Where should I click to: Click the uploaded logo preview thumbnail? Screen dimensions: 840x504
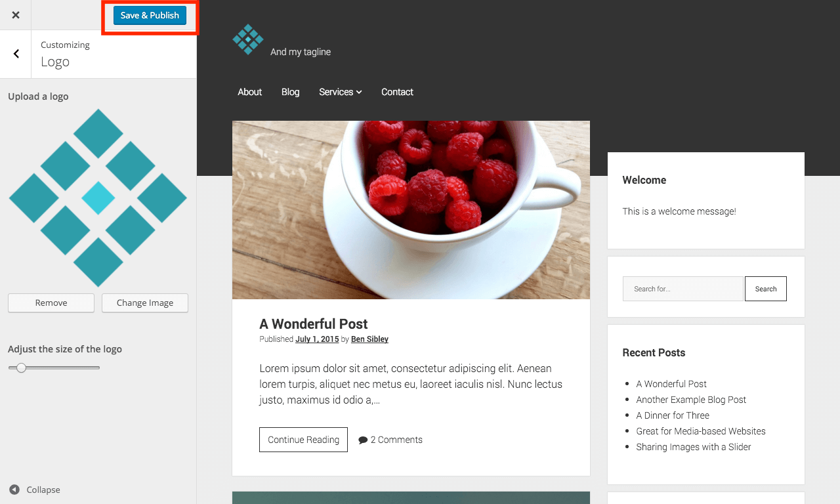click(x=98, y=198)
